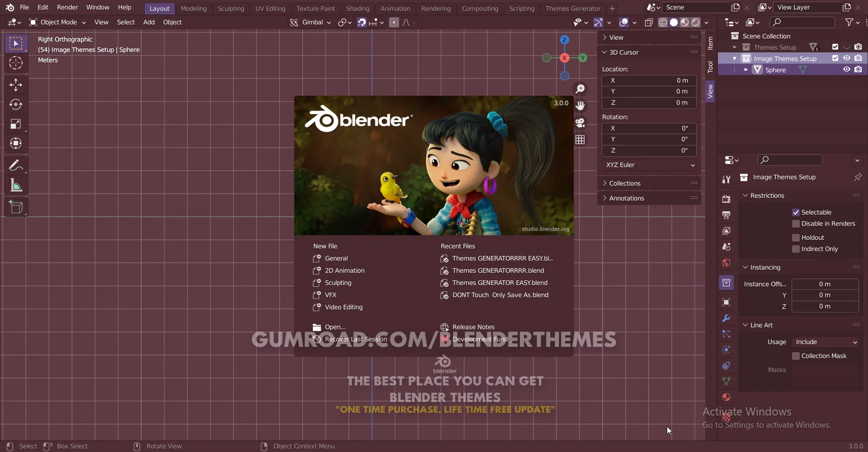Switch perspective/orthographic grid icon
The width and height of the screenshot is (868, 452).
tap(580, 140)
